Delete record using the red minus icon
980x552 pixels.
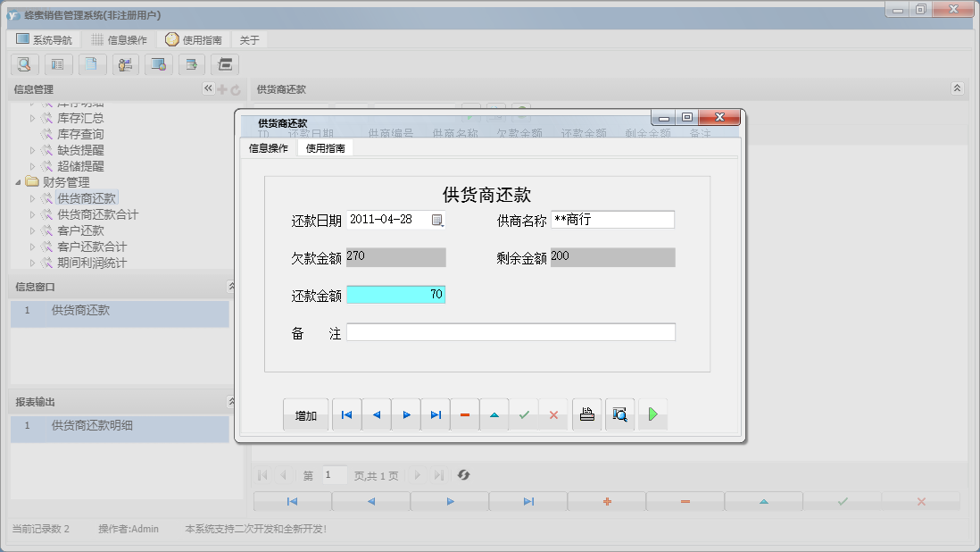(464, 414)
